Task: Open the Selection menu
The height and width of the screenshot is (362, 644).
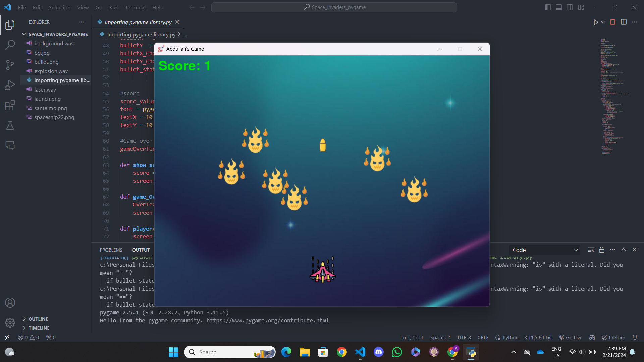Action: coord(59,7)
